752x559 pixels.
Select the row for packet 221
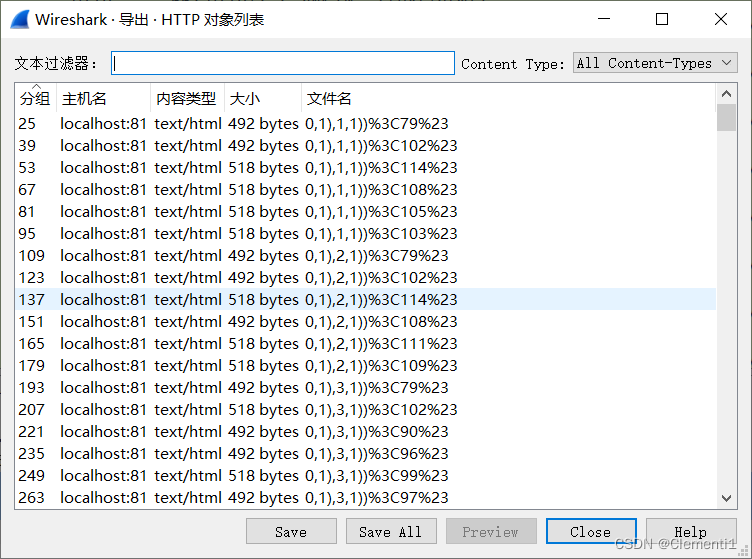pos(365,432)
